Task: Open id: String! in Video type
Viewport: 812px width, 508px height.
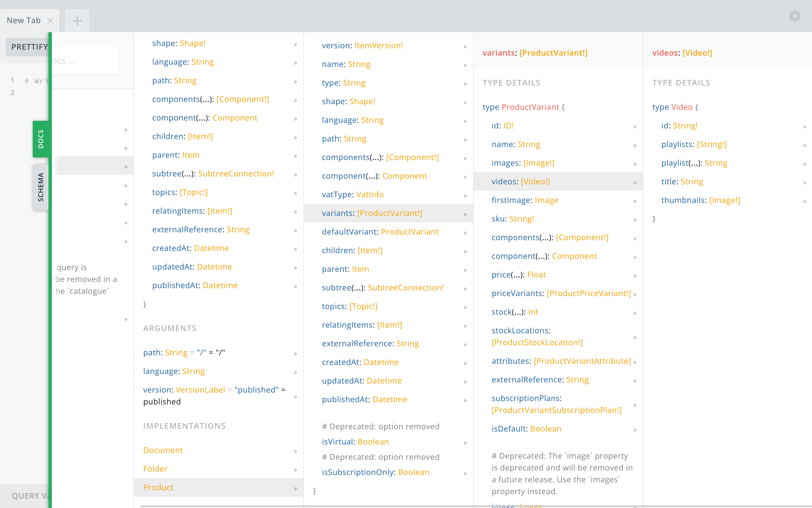Action: point(728,126)
